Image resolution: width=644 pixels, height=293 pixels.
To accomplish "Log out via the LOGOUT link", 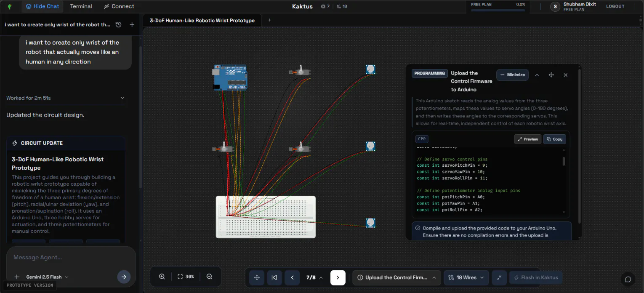I will [x=615, y=6].
